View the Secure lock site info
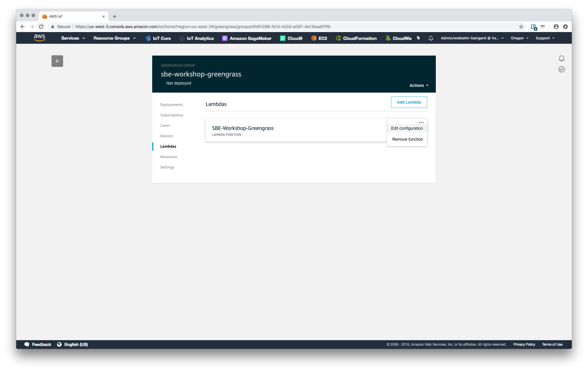This screenshot has height=372, width=588. tap(61, 27)
